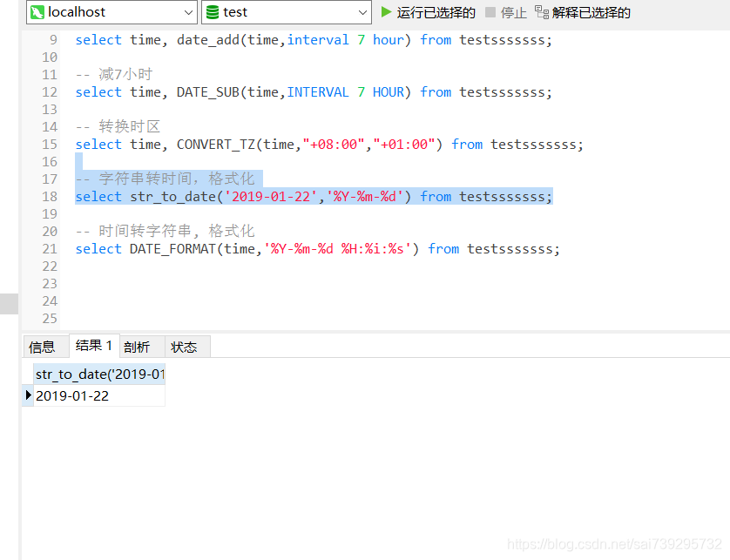Click the row indicator arrow beside 2019-01-22
This screenshot has height=560, width=730.
point(28,394)
